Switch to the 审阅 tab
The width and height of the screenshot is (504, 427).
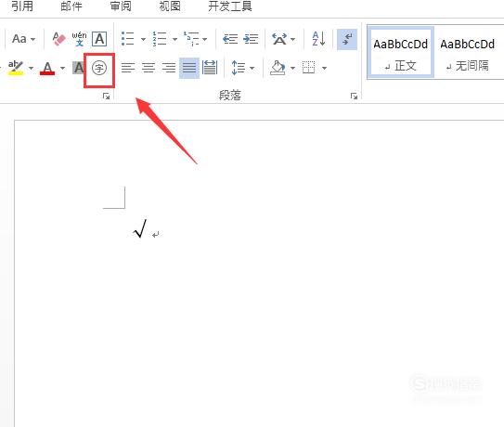click(121, 6)
